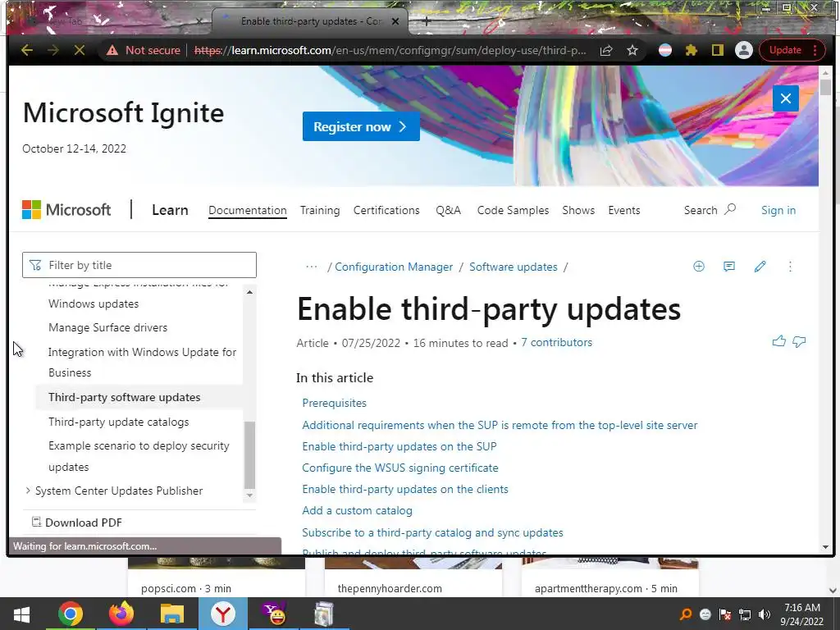Open the Chrome profile avatar
The image size is (840, 630).
[743, 50]
